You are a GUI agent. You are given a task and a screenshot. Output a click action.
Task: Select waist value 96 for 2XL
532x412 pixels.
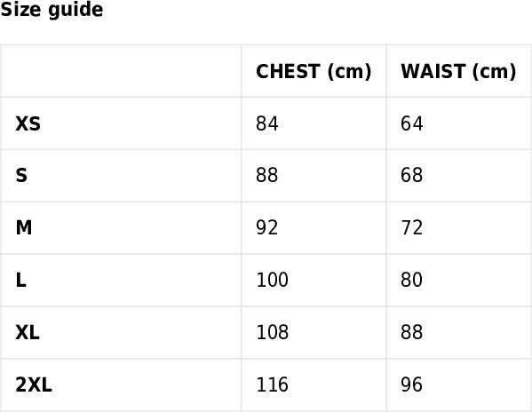[411, 384]
